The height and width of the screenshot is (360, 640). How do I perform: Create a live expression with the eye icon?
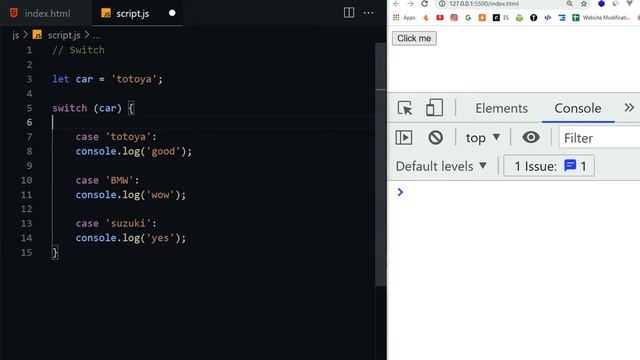531,137
